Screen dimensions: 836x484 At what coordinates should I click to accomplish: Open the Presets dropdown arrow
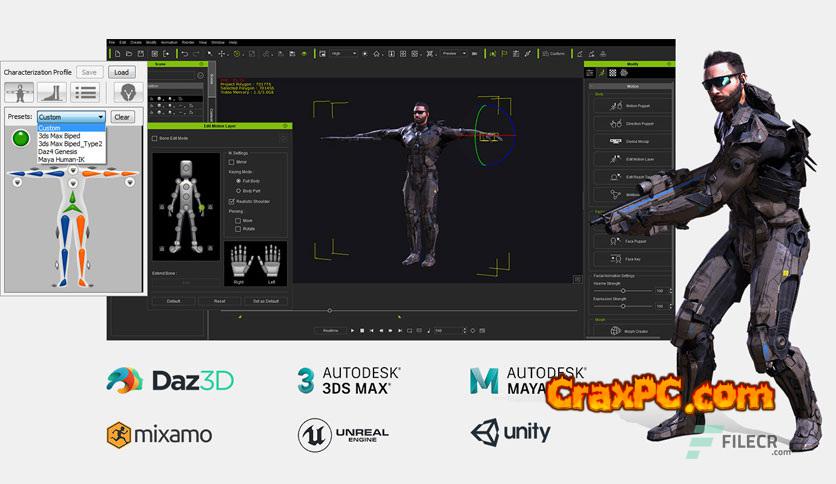[101, 117]
